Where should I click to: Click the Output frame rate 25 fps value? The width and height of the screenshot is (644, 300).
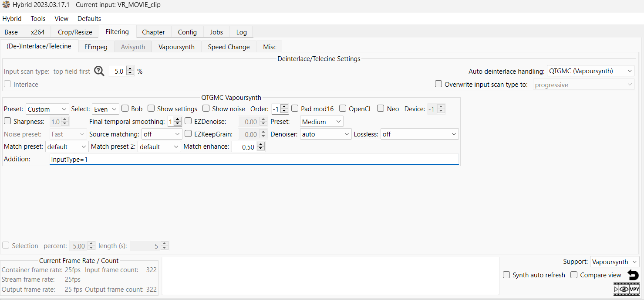74,289
